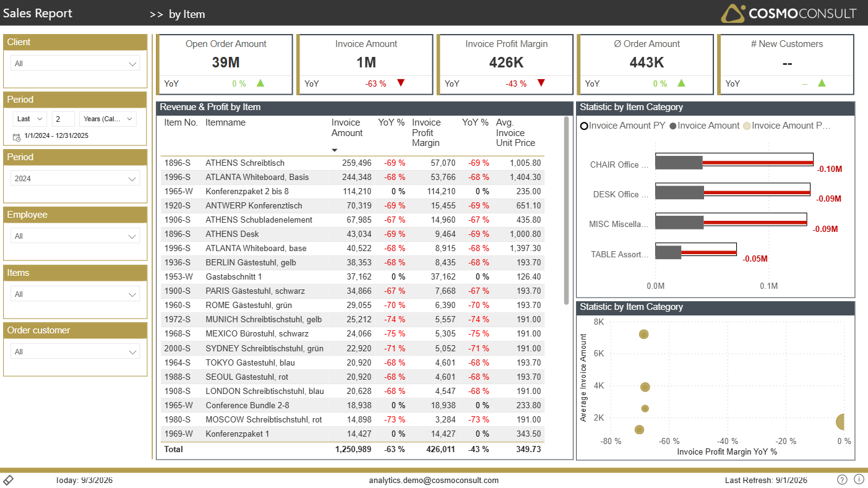Click the Total invoice amount 1,250,989
The height and width of the screenshot is (488, 868).
click(x=353, y=450)
